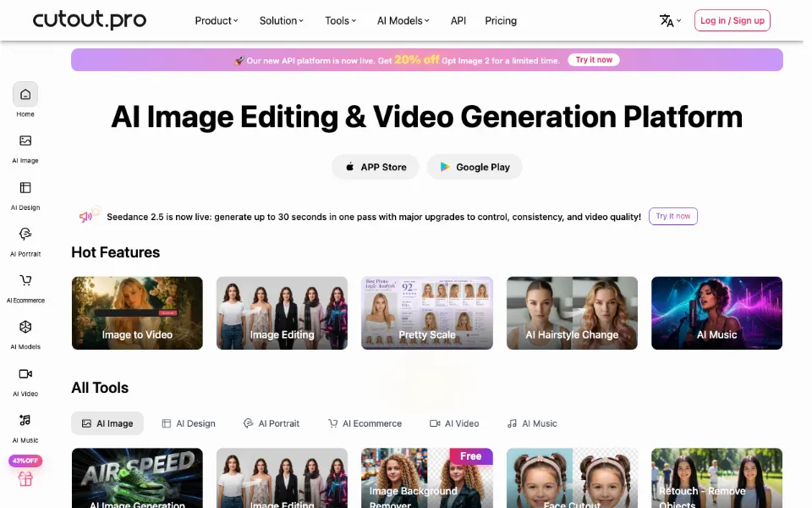Select the AI Image sidebar icon
Viewport: 812px width, 508px height.
(25, 141)
